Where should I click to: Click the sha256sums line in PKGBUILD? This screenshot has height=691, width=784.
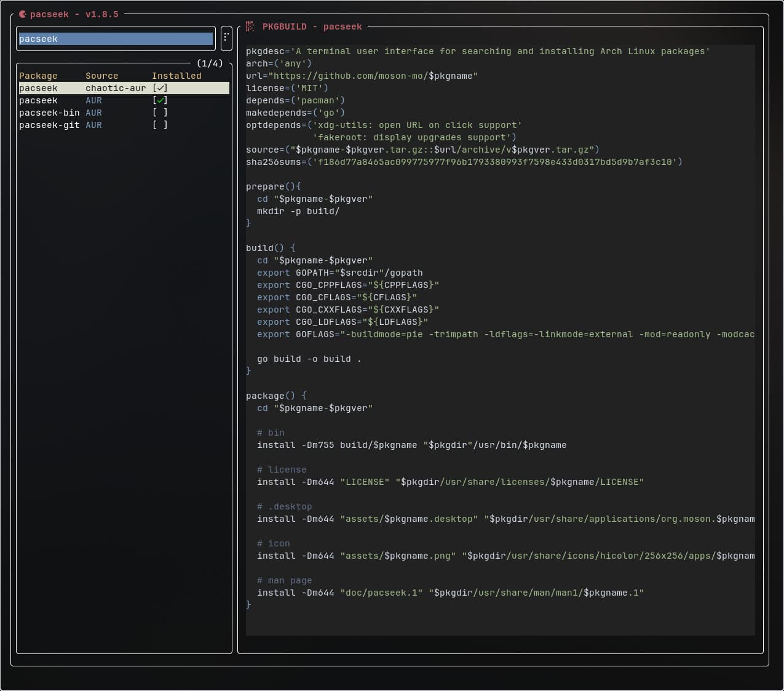point(464,162)
